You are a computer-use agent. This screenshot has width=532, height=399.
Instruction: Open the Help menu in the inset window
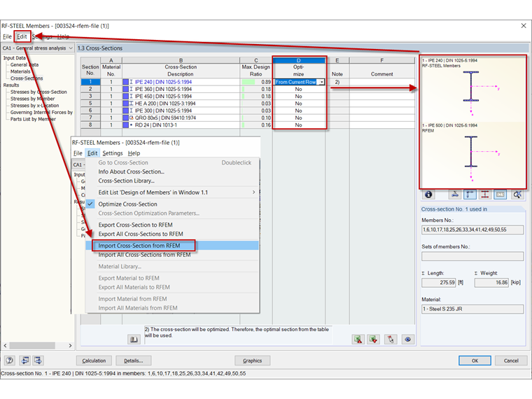pos(134,153)
